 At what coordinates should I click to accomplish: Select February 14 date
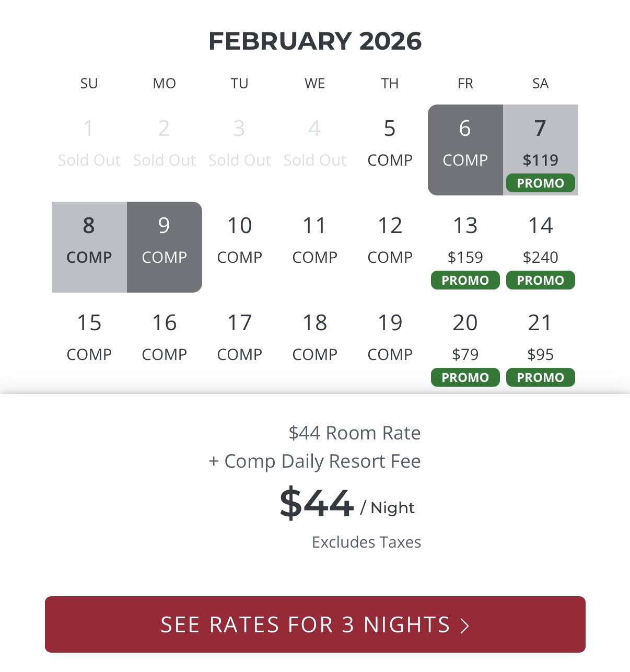click(540, 247)
